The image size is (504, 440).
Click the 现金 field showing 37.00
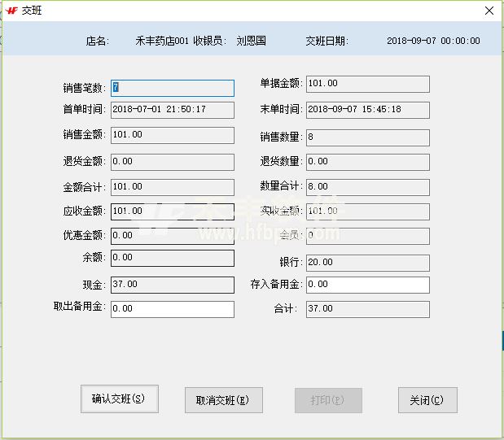coord(172,285)
